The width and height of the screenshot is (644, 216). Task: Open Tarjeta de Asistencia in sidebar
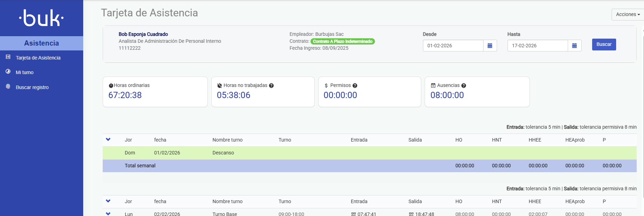click(x=38, y=58)
